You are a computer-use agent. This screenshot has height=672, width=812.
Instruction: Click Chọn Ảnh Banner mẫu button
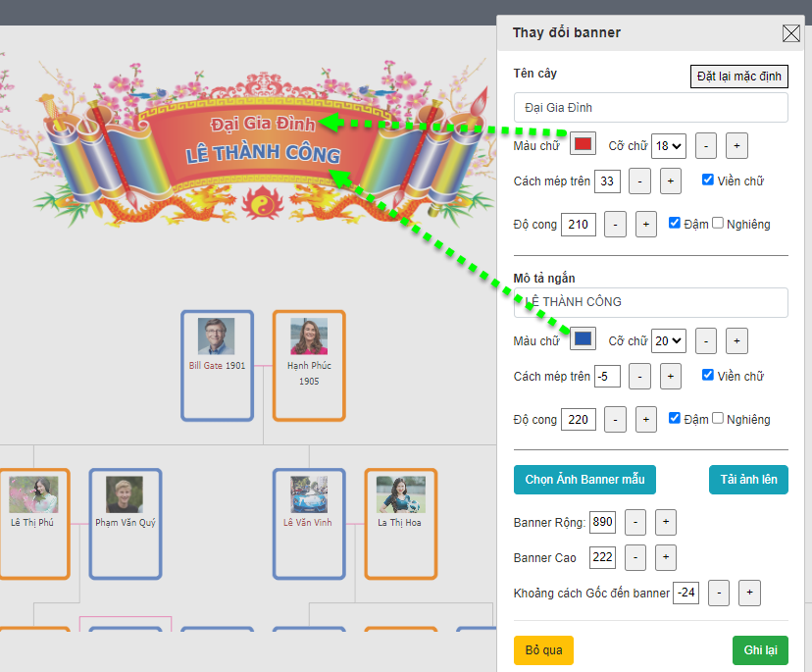click(x=584, y=480)
